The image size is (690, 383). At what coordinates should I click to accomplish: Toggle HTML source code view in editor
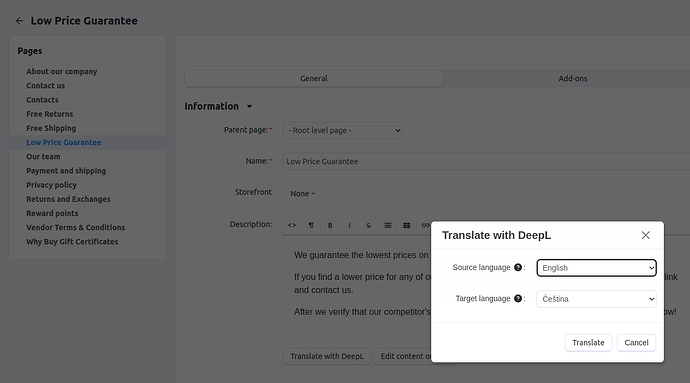click(292, 225)
